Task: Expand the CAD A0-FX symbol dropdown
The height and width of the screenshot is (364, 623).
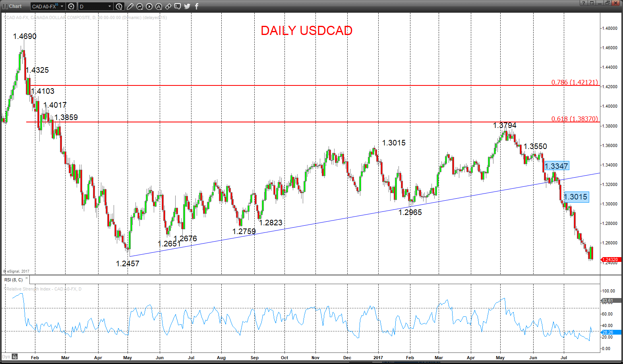Action: tap(62, 6)
